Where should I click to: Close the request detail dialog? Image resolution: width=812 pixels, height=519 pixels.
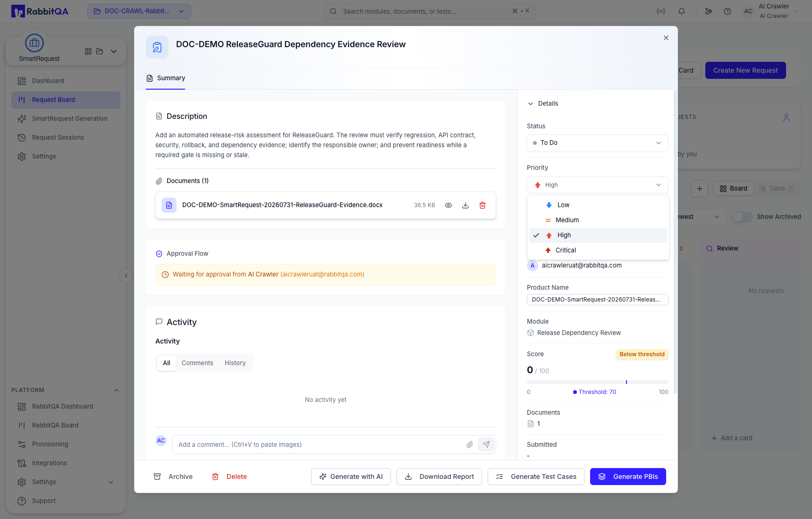pos(666,38)
